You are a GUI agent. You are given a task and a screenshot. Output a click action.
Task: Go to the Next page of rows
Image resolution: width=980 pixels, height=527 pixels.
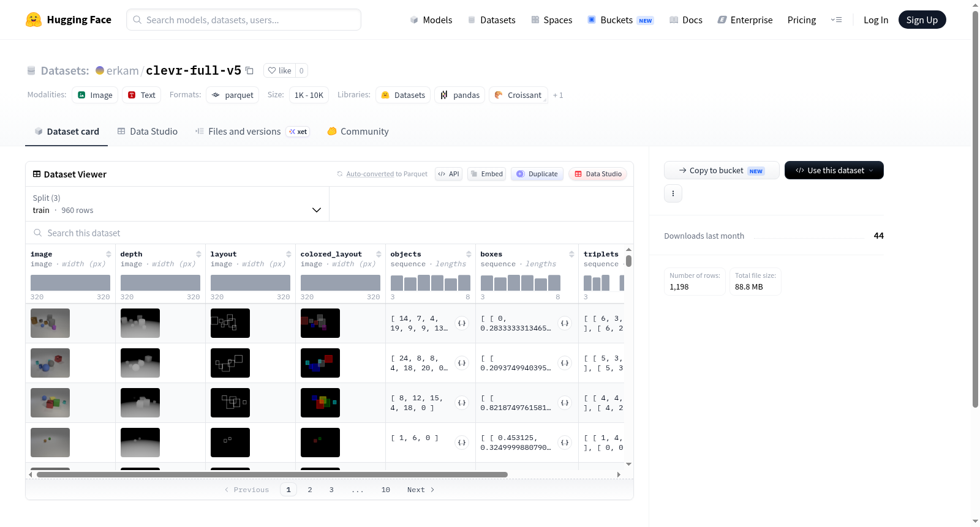(421, 490)
